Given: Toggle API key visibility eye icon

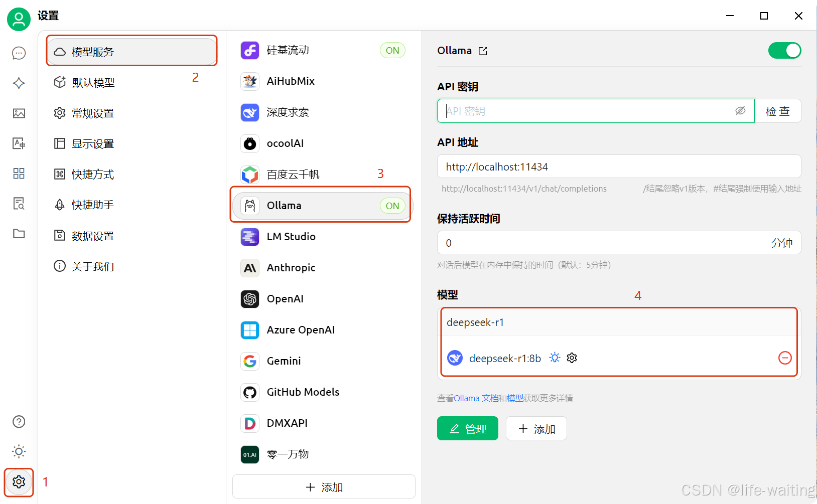Looking at the screenshot, I should [740, 111].
